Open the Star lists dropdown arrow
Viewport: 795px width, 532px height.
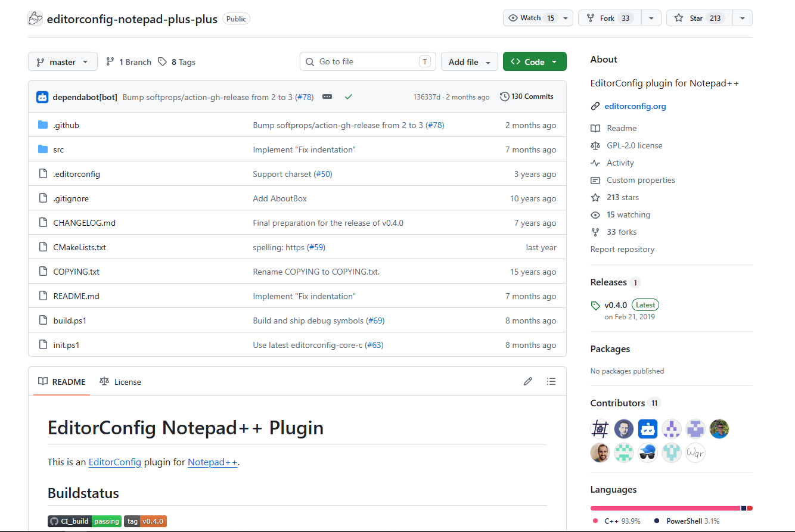743,18
